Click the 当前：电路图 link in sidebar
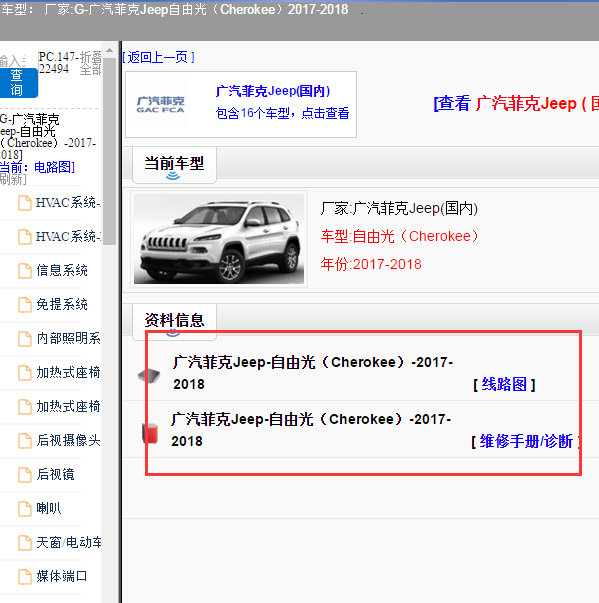599x603 pixels. [37, 167]
